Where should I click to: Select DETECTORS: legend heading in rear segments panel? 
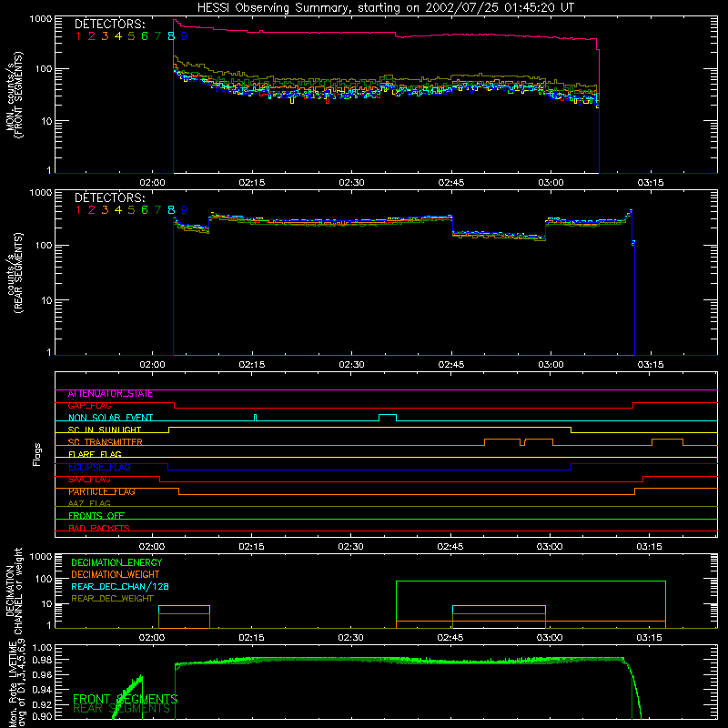click(x=110, y=197)
